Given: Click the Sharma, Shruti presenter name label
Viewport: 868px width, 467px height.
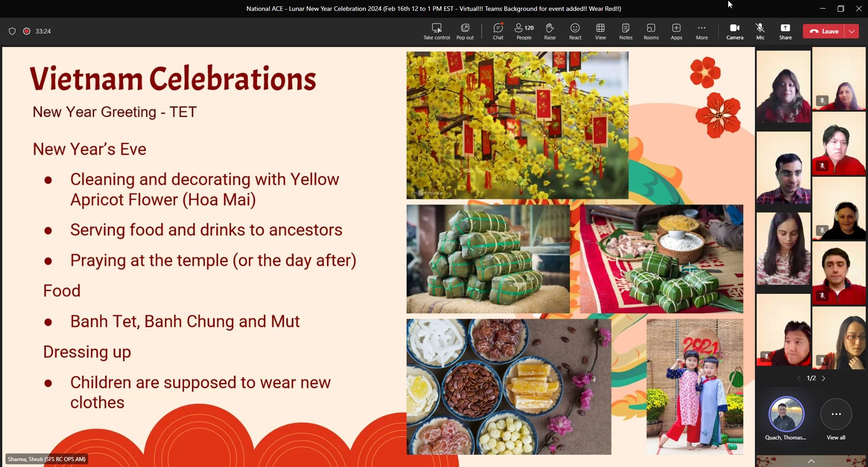Looking at the screenshot, I should point(47,459).
